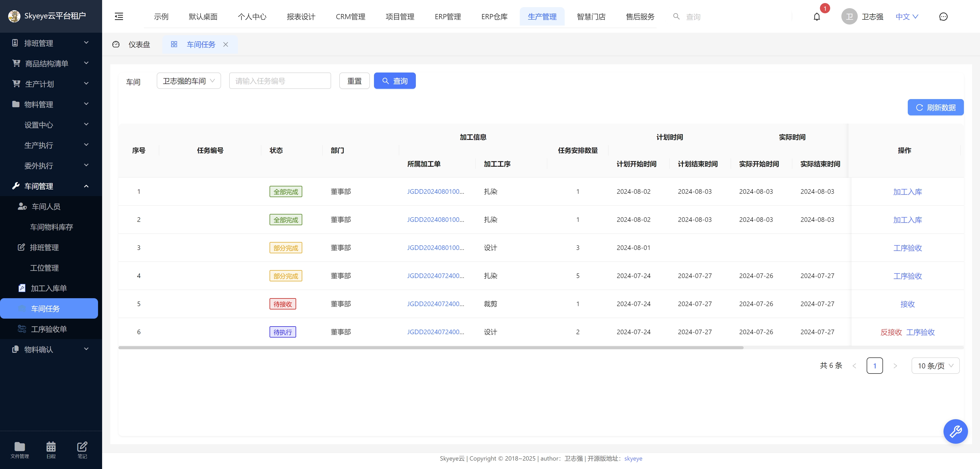The image size is (980, 469).
Task: Click the header search magnifier icon
Action: click(676, 16)
